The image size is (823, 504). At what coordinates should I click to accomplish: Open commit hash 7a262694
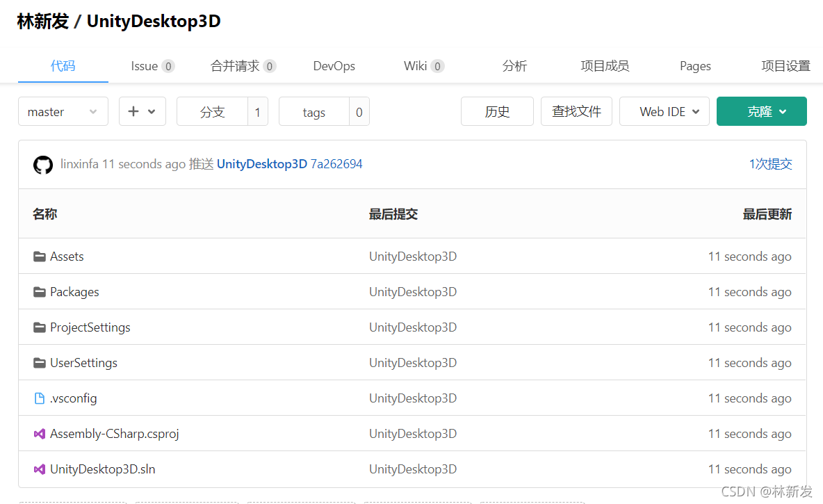(x=336, y=164)
